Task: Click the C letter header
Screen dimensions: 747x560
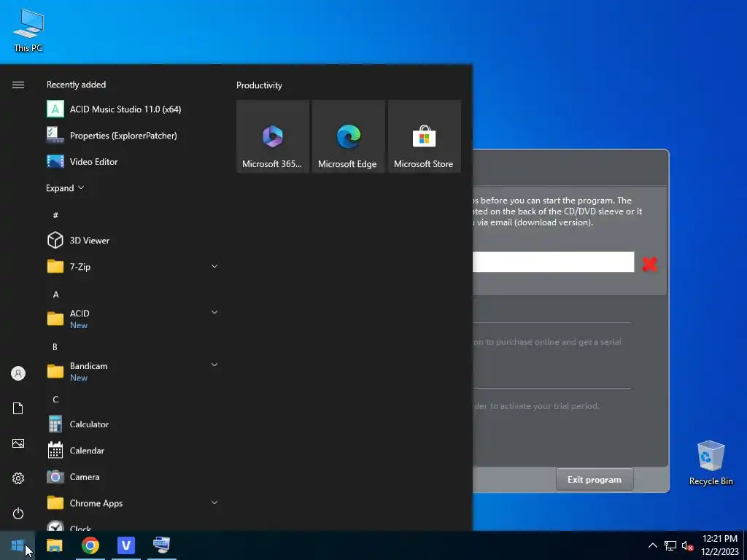Action: (55, 399)
